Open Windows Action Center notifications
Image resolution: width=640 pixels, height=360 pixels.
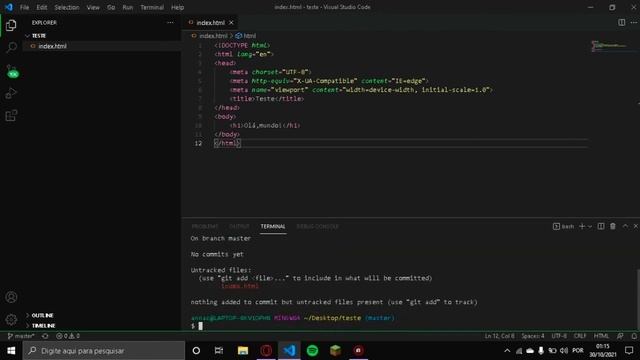[629, 351]
